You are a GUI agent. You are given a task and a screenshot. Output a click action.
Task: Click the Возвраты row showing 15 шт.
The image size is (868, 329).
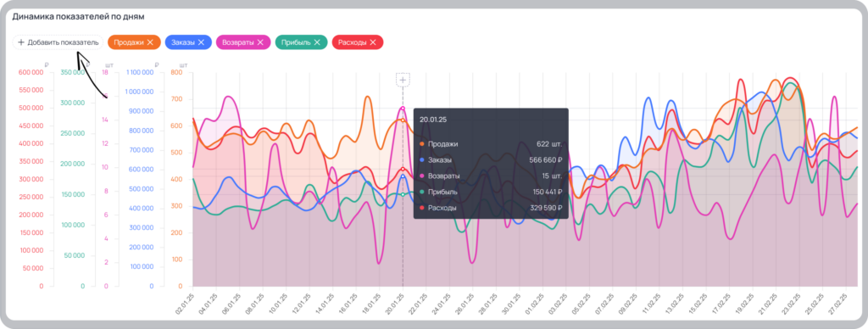pyautogui.click(x=491, y=176)
